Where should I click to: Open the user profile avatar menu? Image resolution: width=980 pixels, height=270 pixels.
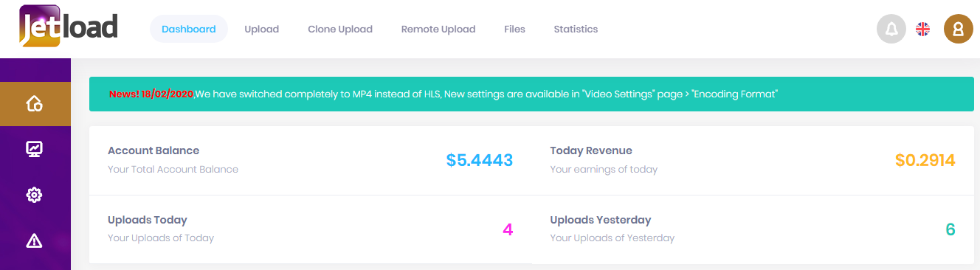click(x=959, y=29)
